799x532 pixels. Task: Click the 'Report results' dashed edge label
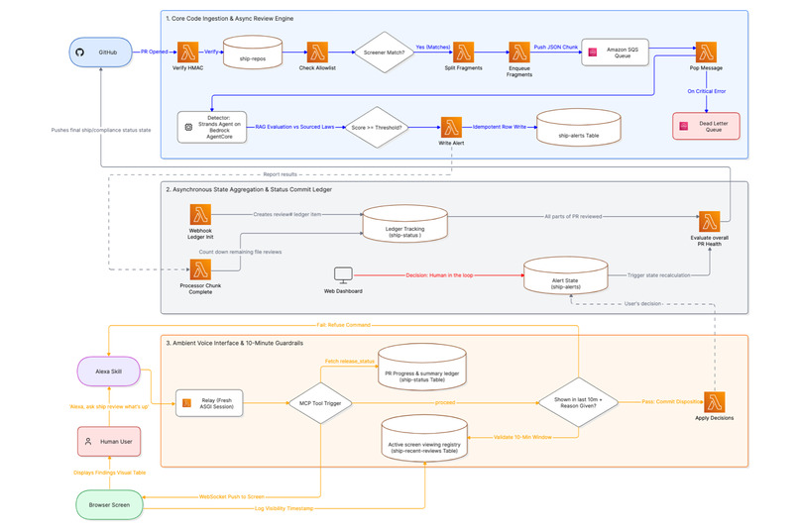pos(280,174)
